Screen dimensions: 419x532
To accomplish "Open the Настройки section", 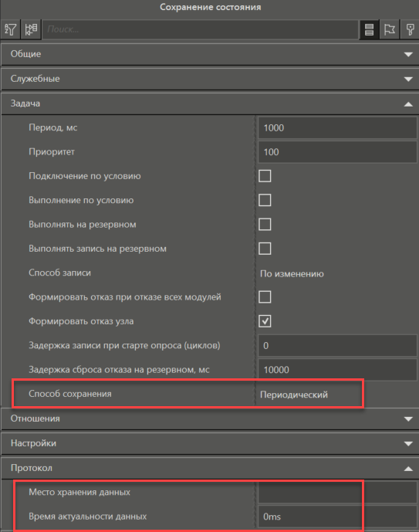I will click(x=408, y=443).
